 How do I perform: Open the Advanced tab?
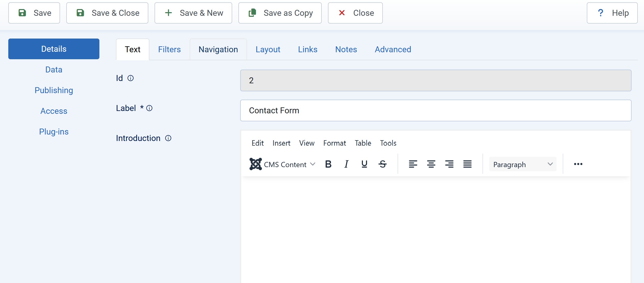(x=393, y=49)
